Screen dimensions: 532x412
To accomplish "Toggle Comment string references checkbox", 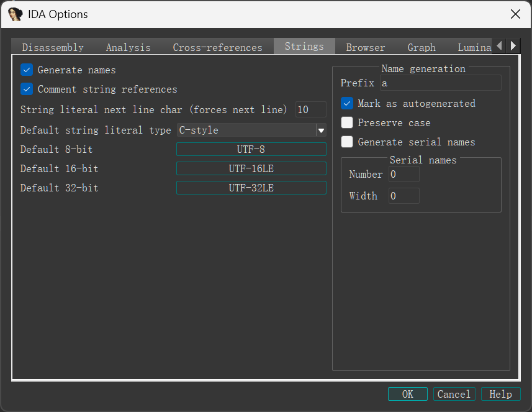I will coord(27,89).
